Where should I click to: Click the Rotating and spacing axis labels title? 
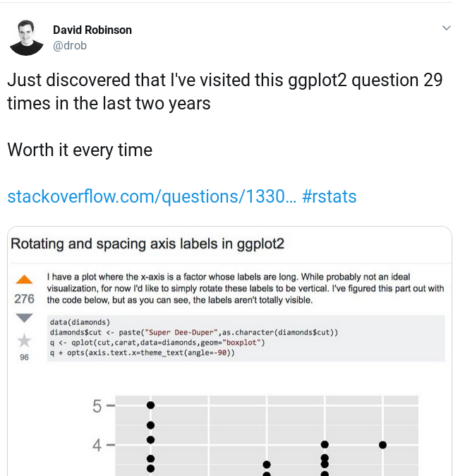pos(147,244)
